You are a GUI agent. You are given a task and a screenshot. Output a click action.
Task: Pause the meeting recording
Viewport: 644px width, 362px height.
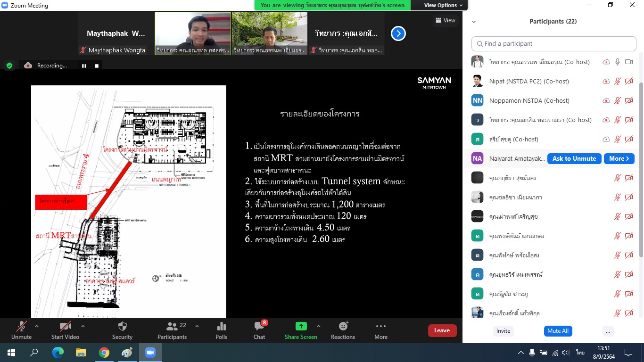pyautogui.click(x=84, y=66)
